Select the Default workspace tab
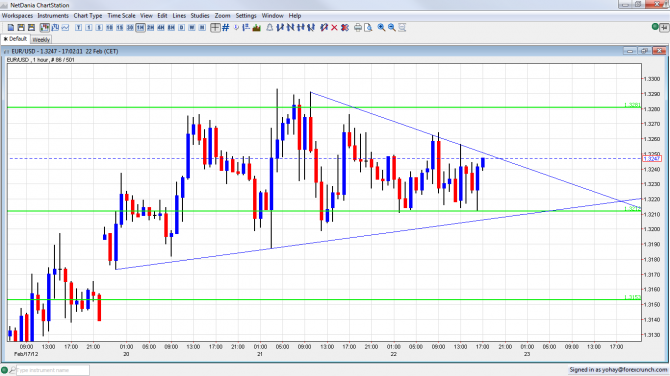The height and width of the screenshot is (376, 670). pyautogui.click(x=15, y=39)
